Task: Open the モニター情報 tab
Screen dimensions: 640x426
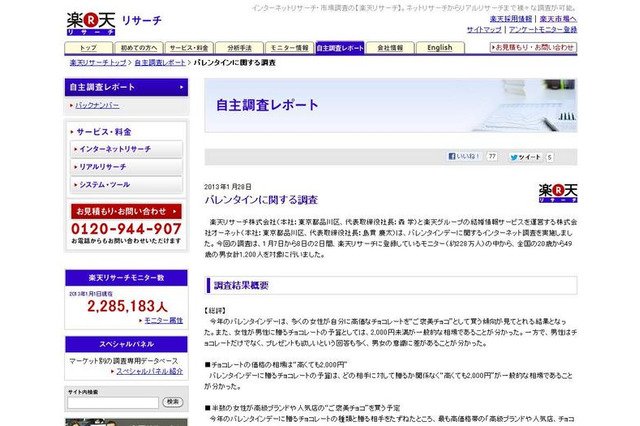Action: [x=289, y=48]
